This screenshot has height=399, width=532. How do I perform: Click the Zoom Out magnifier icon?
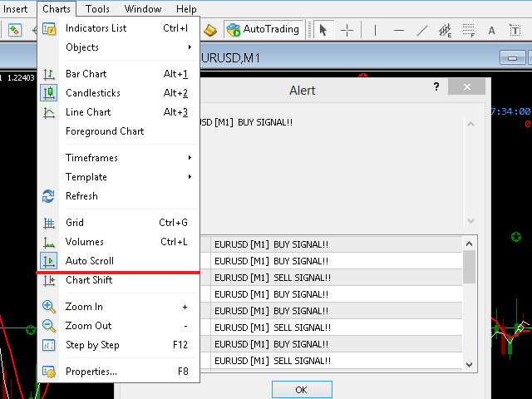point(49,326)
